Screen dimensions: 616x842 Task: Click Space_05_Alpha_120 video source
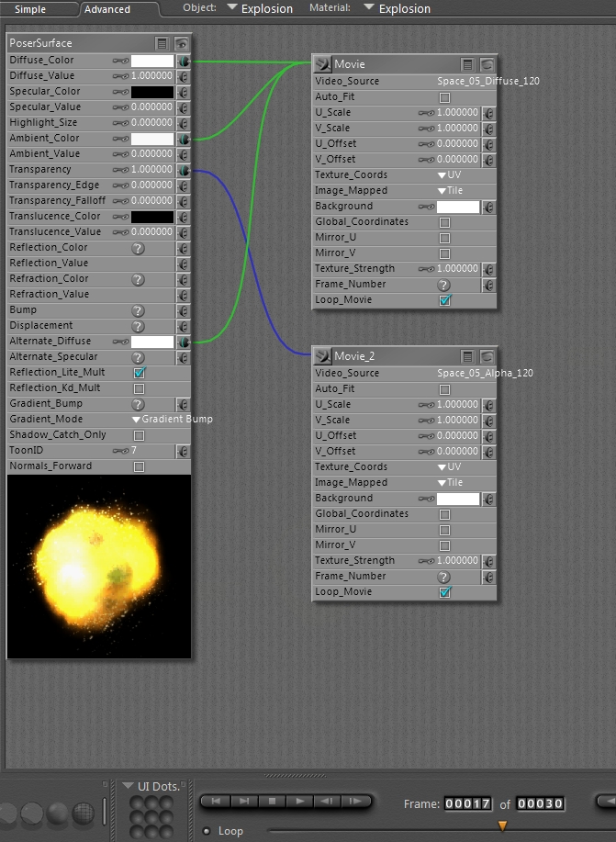(485, 373)
